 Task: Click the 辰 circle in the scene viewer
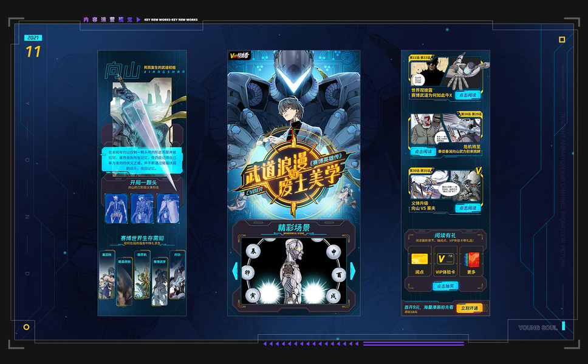click(253, 251)
